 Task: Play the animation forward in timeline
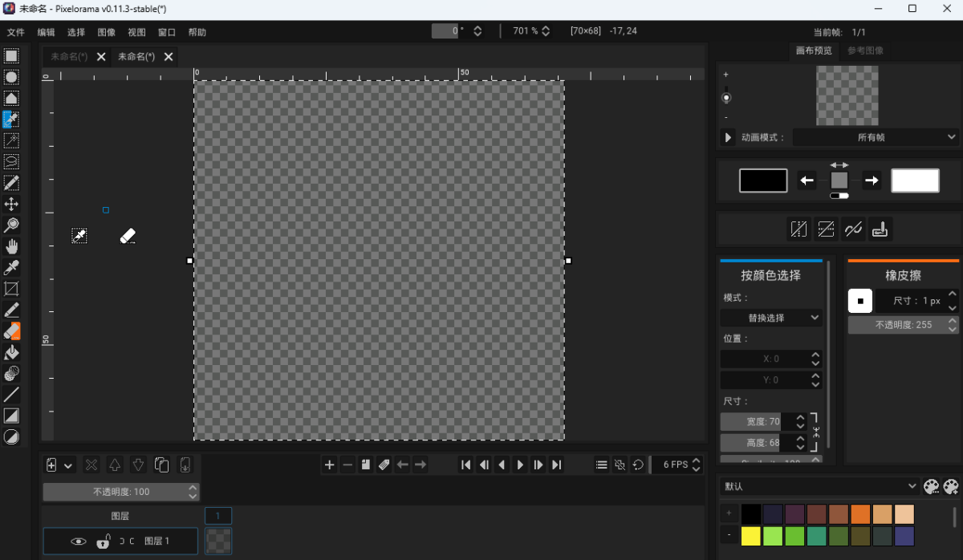[520, 465]
